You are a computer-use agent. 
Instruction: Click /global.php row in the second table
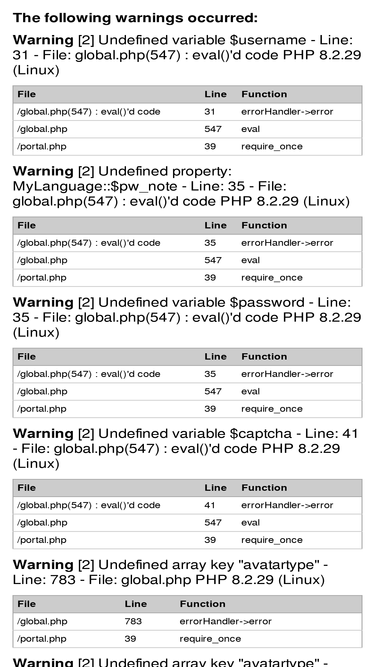coord(188,260)
